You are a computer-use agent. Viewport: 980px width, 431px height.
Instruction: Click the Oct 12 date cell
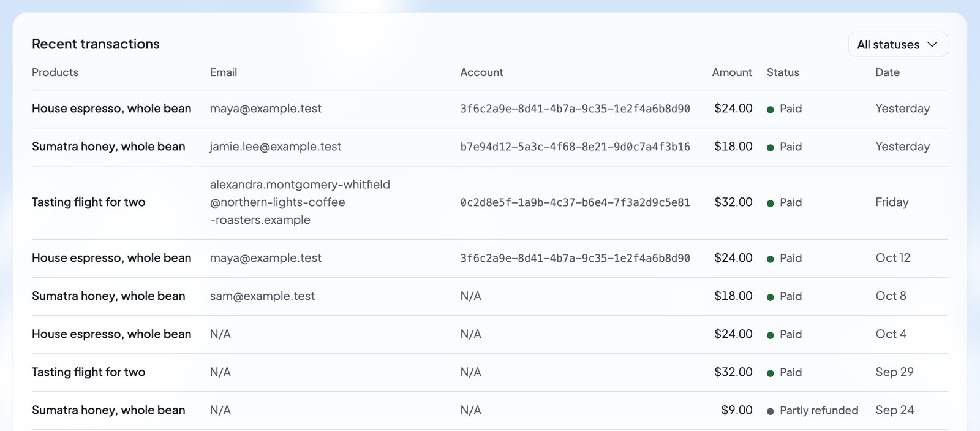click(893, 258)
